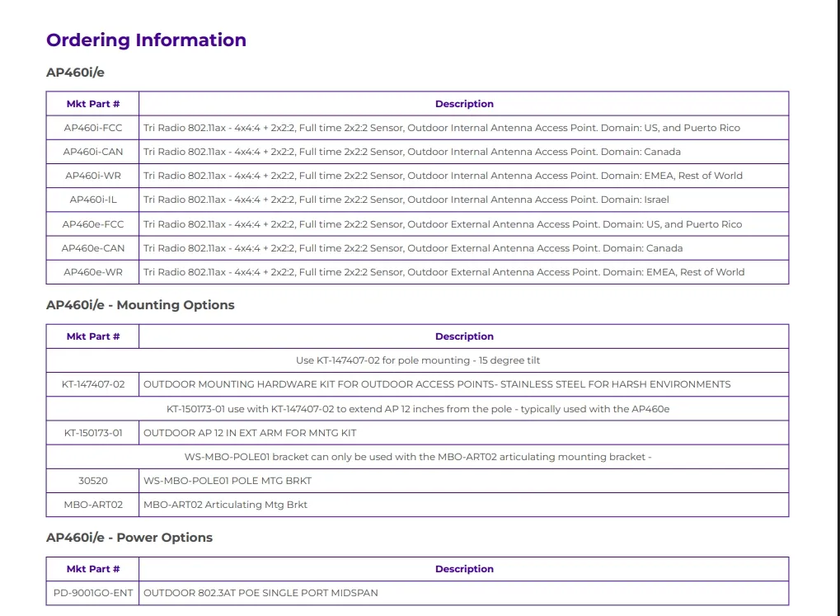Click the part number 30520
This screenshot has height=616, width=840.
click(x=92, y=481)
